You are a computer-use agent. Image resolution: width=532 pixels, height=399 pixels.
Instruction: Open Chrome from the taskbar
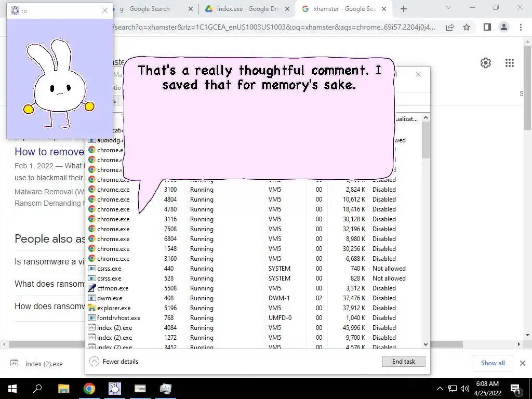[x=89, y=389]
